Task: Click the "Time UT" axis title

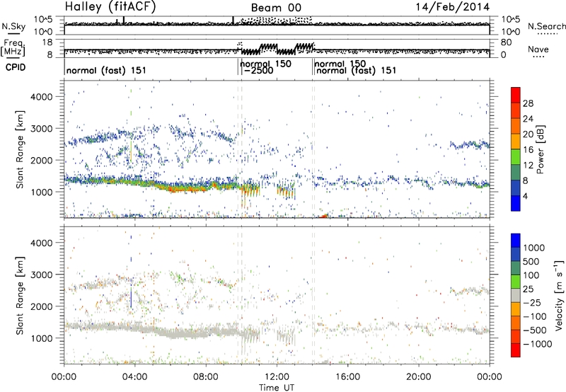Action: [277, 387]
